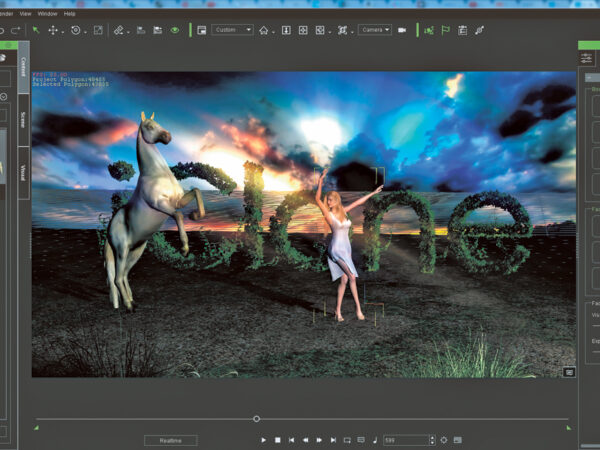Click the timeline playhead slider handle
This screenshot has height=450, width=600.
coord(256,418)
